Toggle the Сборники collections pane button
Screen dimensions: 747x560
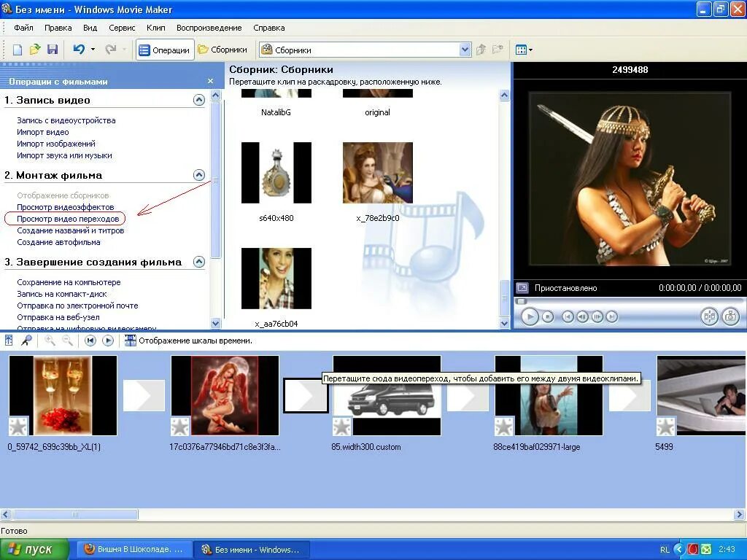pos(223,50)
